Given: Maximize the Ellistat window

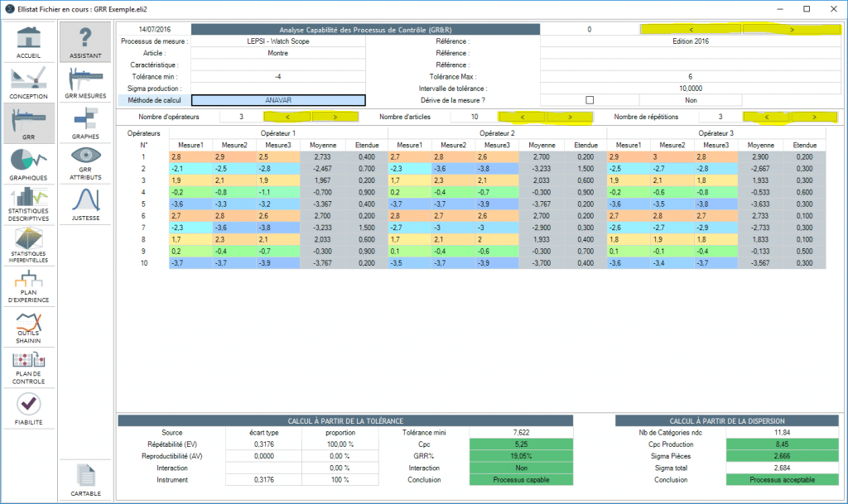Looking at the screenshot, I should click(x=807, y=9).
